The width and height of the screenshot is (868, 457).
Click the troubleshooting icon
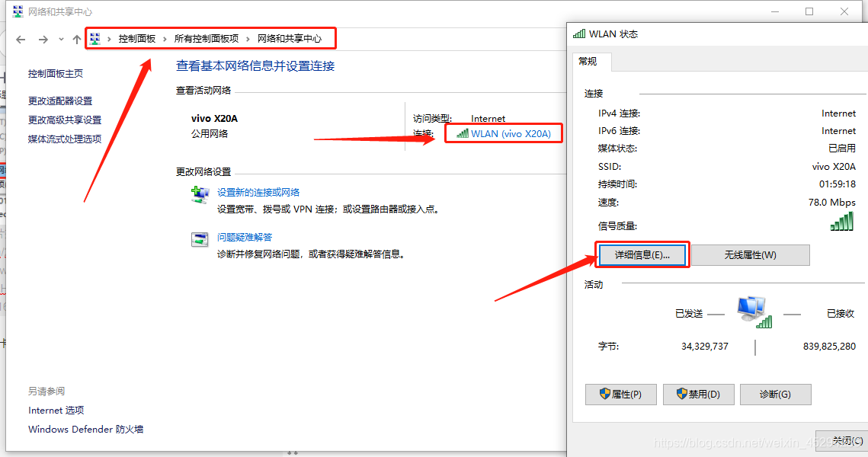pyautogui.click(x=200, y=240)
